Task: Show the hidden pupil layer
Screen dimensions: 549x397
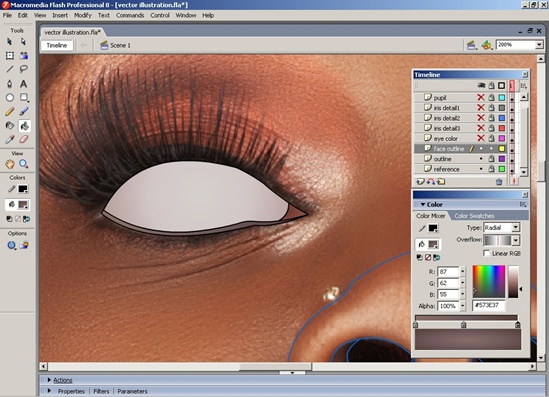Action: [x=481, y=98]
